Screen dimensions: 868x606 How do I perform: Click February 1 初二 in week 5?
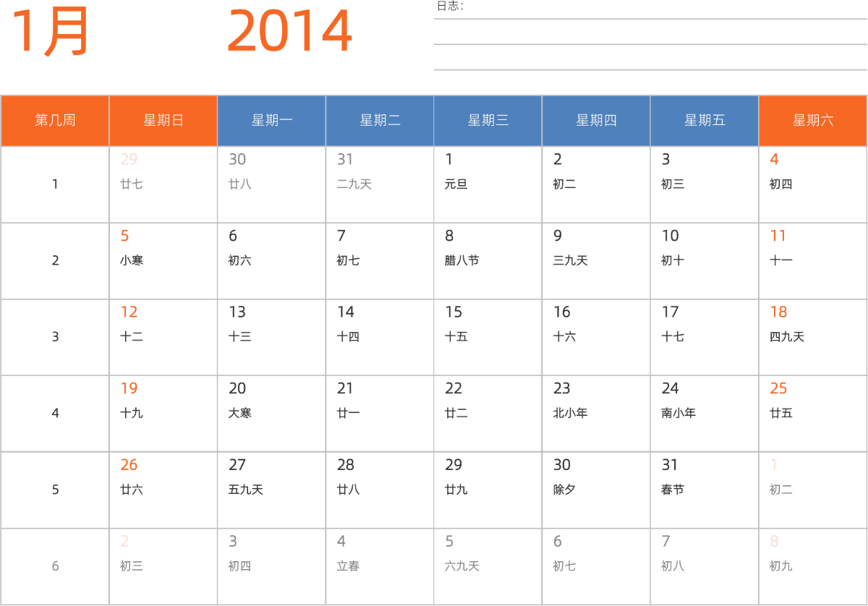click(x=813, y=490)
